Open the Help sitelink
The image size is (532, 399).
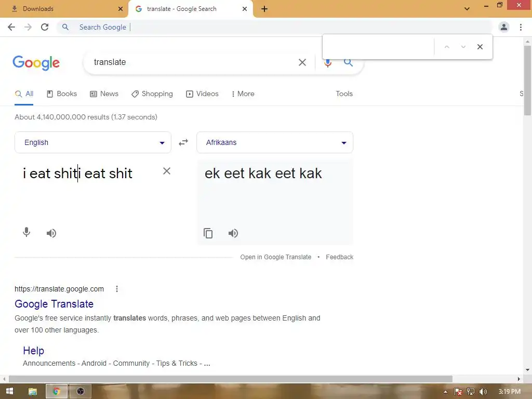pyautogui.click(x=34, y=351)
